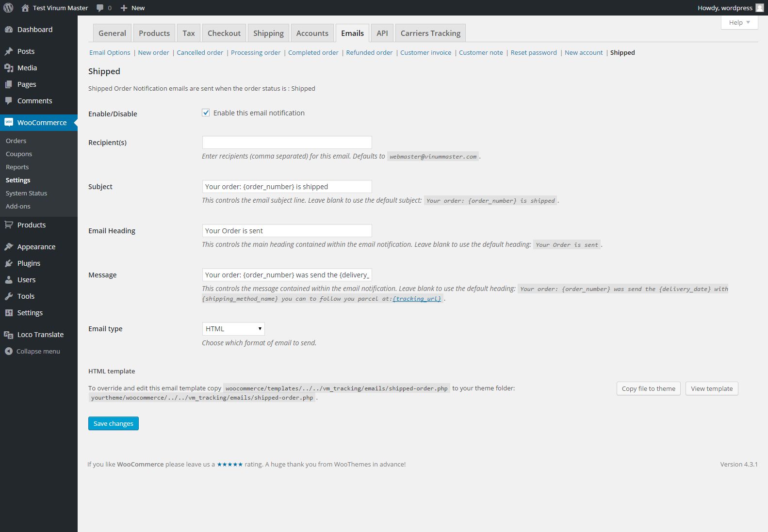Click the View template button
The height and width of the screenshot is (532, 768).
712,388
